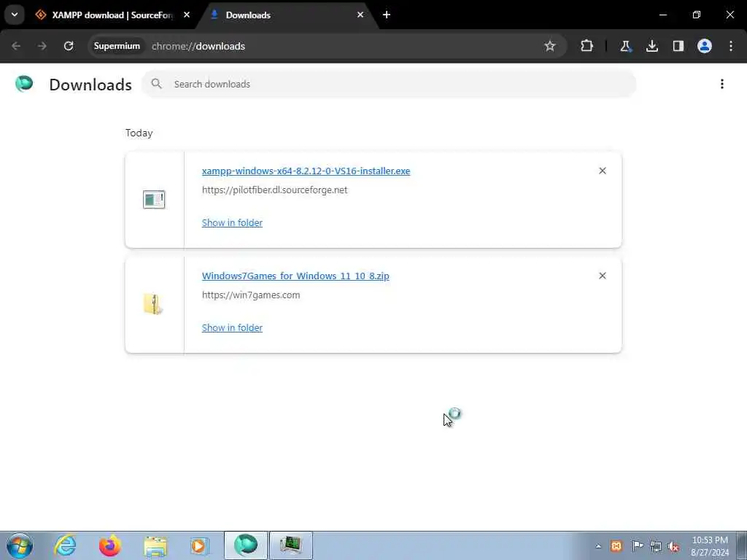Toggle the side panel icon
Screen dimensions: 747x560
pyautogui.click(x=678, y=46)
